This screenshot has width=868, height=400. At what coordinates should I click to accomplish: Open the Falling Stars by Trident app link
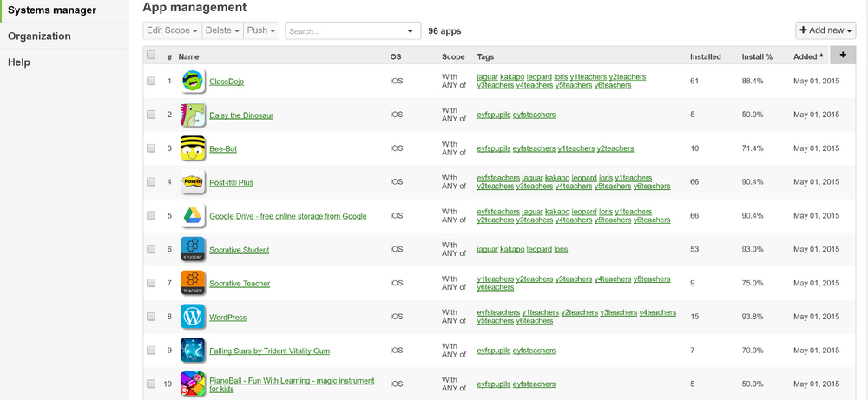(x=270, y=351)
